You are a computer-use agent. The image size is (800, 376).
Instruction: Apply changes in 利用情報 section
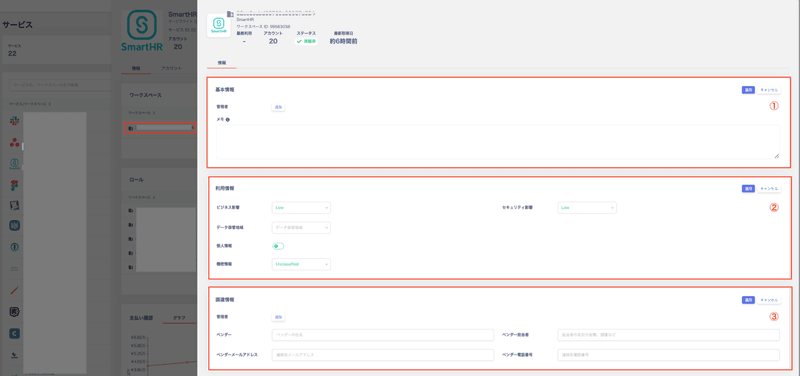pyautogui.click(x=748, y=188)
